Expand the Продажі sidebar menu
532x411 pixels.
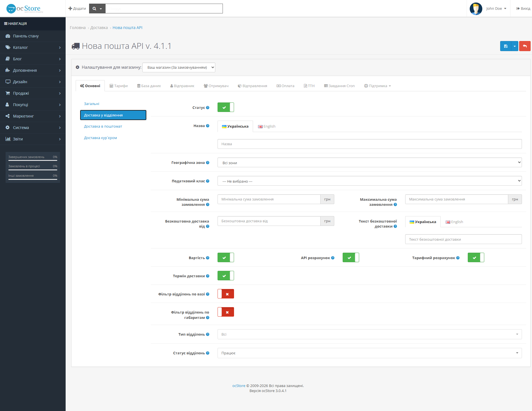coord(33,93)
